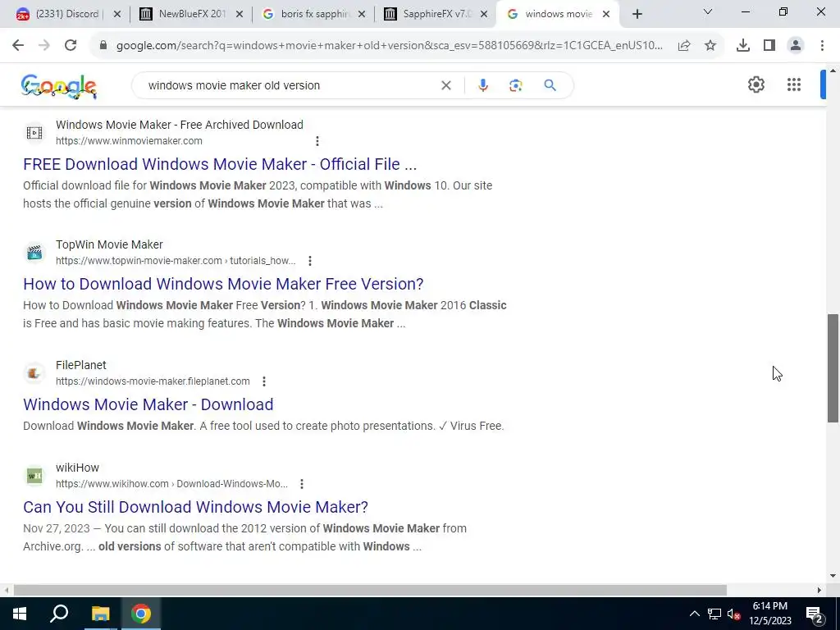Image resolution: width=840 pixels, height=630 pixels.
Task: Click the Chrome address bar URL
Action: 390,46
